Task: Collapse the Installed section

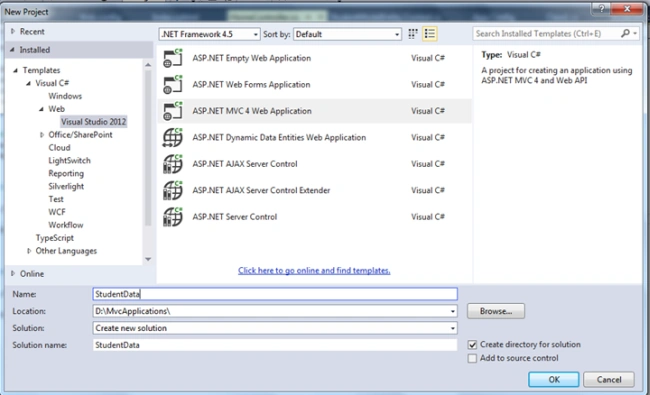Action: (12, 50)
